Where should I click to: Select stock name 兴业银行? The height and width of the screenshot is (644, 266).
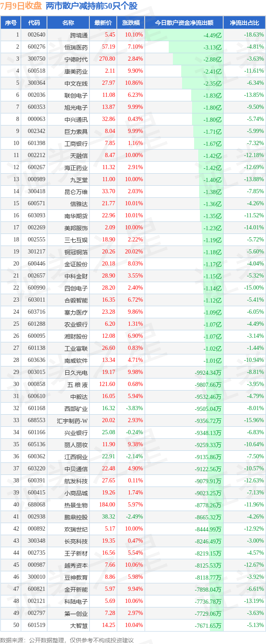point(76,433)
